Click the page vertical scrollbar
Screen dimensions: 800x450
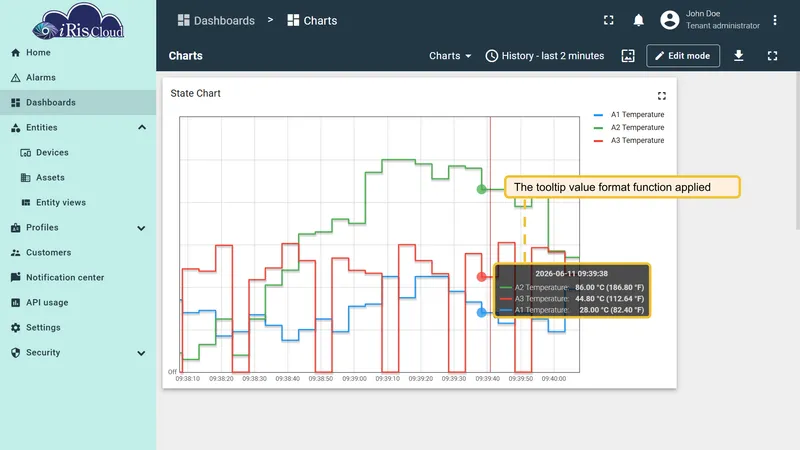[797, 151]
